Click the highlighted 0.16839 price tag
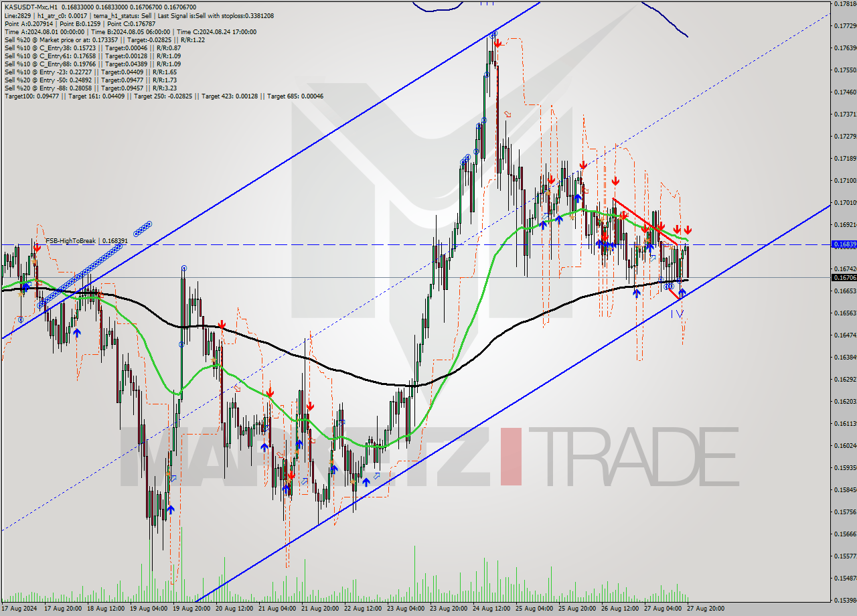The image size is (857, 616). click(844, 244)
